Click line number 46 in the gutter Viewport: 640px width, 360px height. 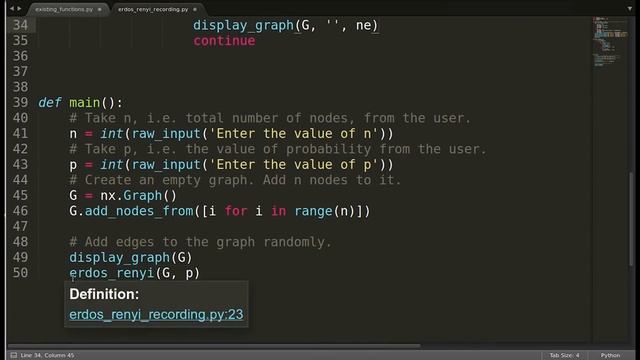coord(20,211)
